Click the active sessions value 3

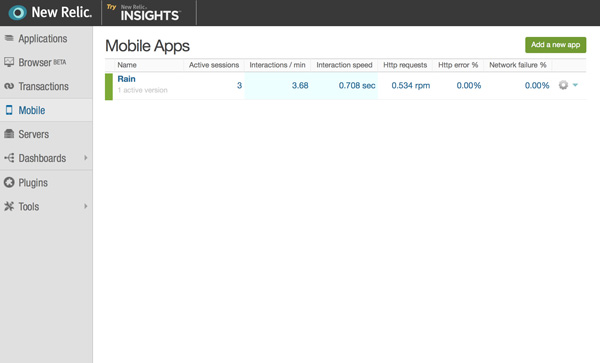pos(239,85)
